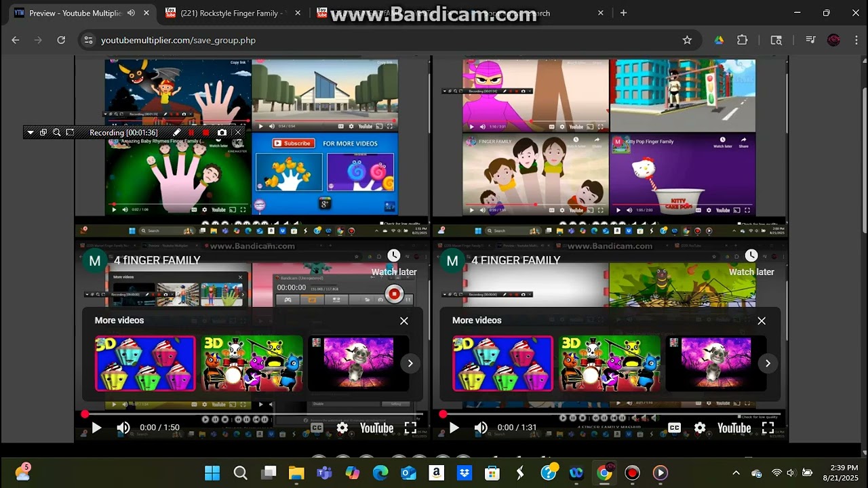Open settings gear on the 1:31 video

[700, 428]
